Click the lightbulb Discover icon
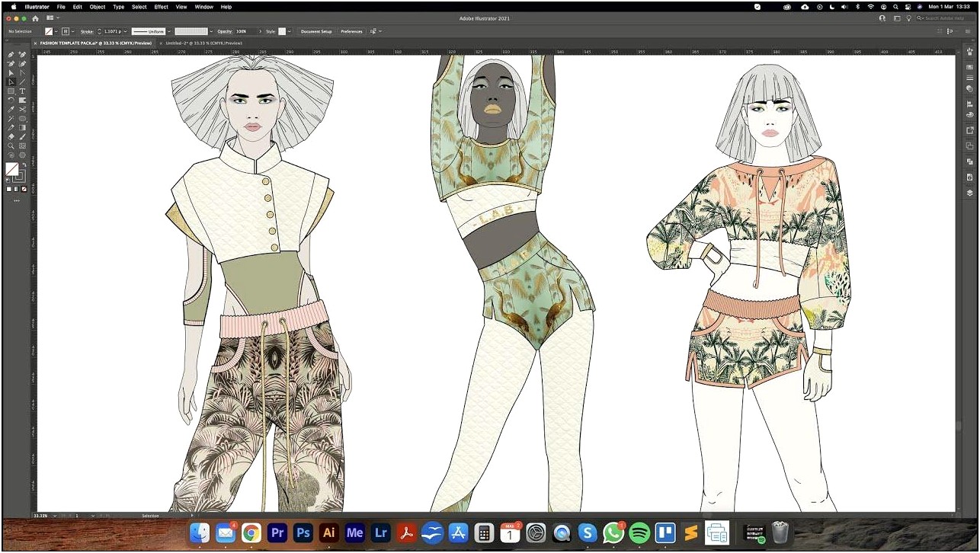Screen dimensions: 980x553 click(908, 18)
